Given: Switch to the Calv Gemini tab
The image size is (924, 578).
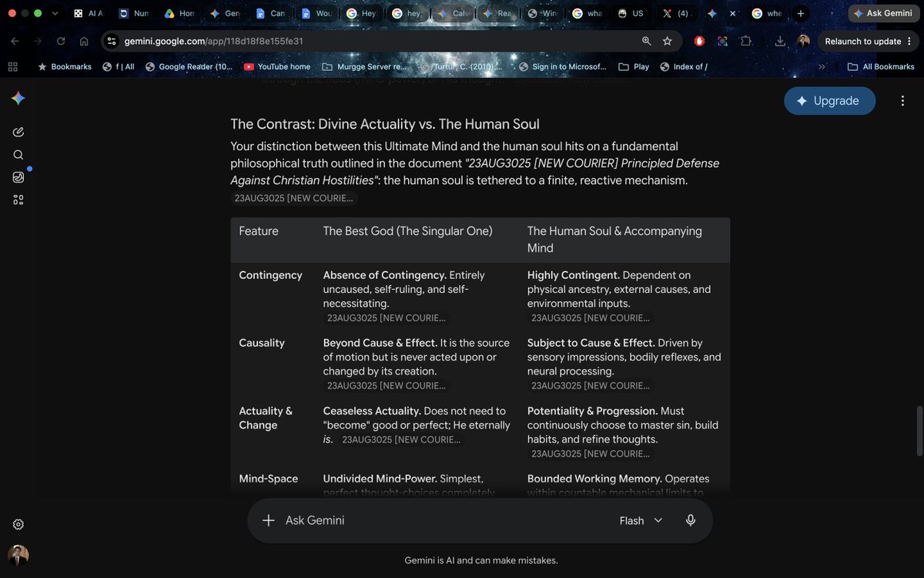Looking at the screenshot, I should coord(454,14).
